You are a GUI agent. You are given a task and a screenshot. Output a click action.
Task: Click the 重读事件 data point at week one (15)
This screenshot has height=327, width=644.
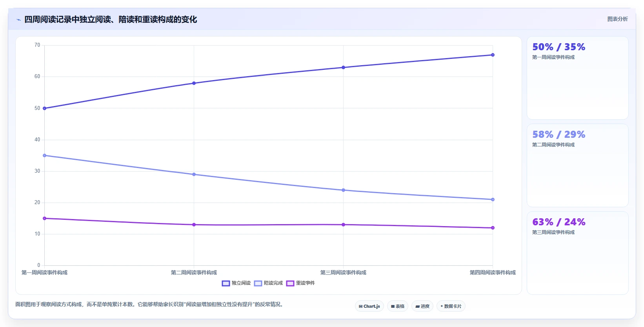click(44, 218)
